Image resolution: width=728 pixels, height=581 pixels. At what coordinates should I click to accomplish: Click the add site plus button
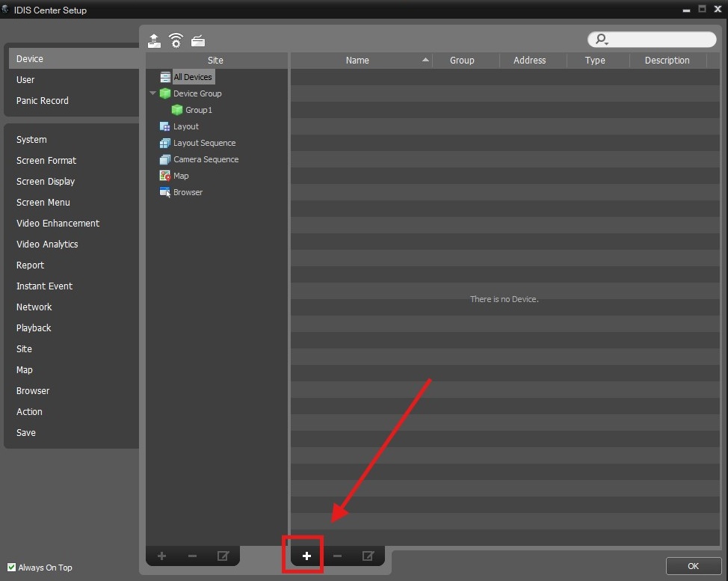point(161,556)
